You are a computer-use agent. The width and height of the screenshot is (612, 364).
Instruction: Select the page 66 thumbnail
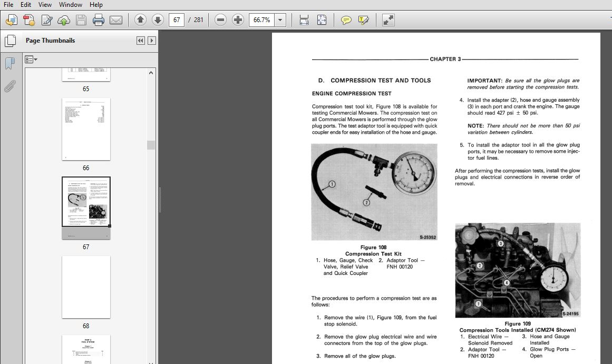coord(86,129)
